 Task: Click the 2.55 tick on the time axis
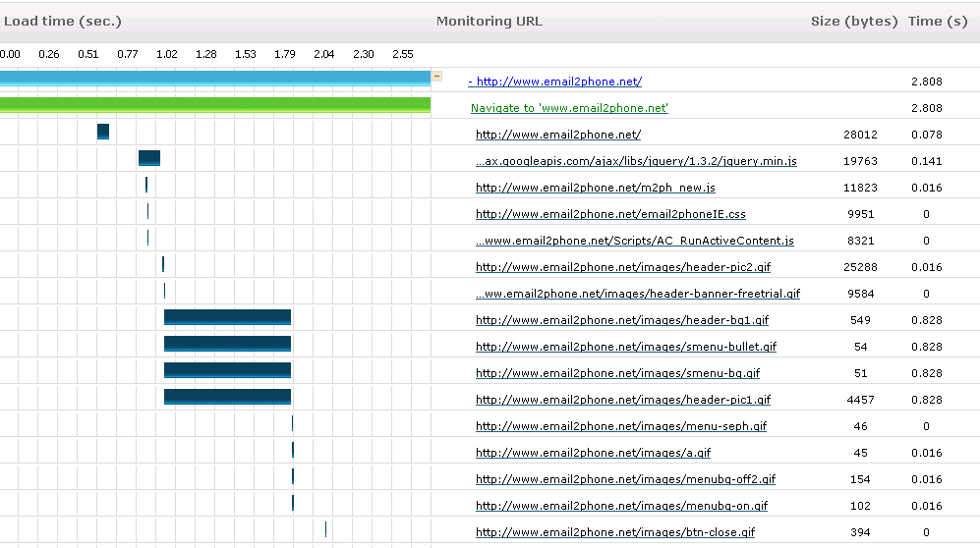[x=402, y=54]
